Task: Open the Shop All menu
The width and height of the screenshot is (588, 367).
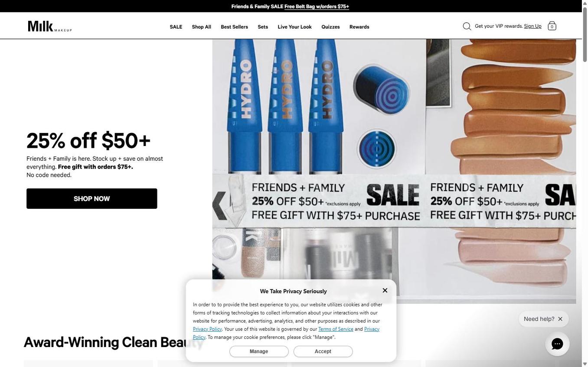Action: point(202,27)
